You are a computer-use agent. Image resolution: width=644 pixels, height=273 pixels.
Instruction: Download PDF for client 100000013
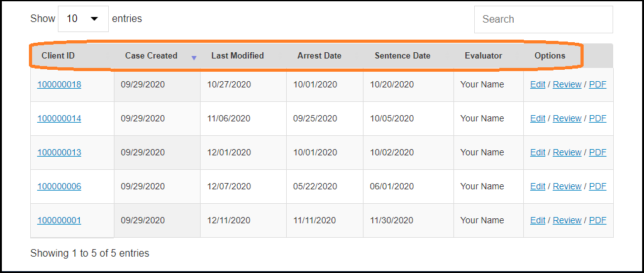[597, 152]
